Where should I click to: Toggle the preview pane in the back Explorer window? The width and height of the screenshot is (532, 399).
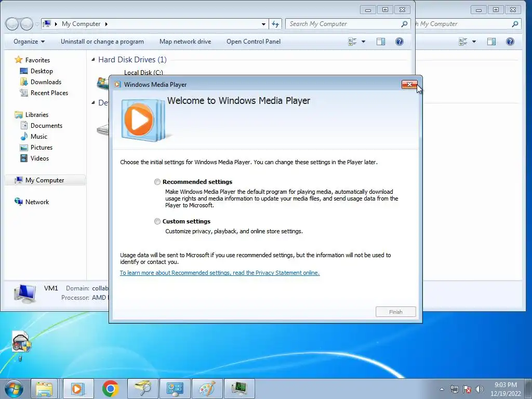[491, 42]
